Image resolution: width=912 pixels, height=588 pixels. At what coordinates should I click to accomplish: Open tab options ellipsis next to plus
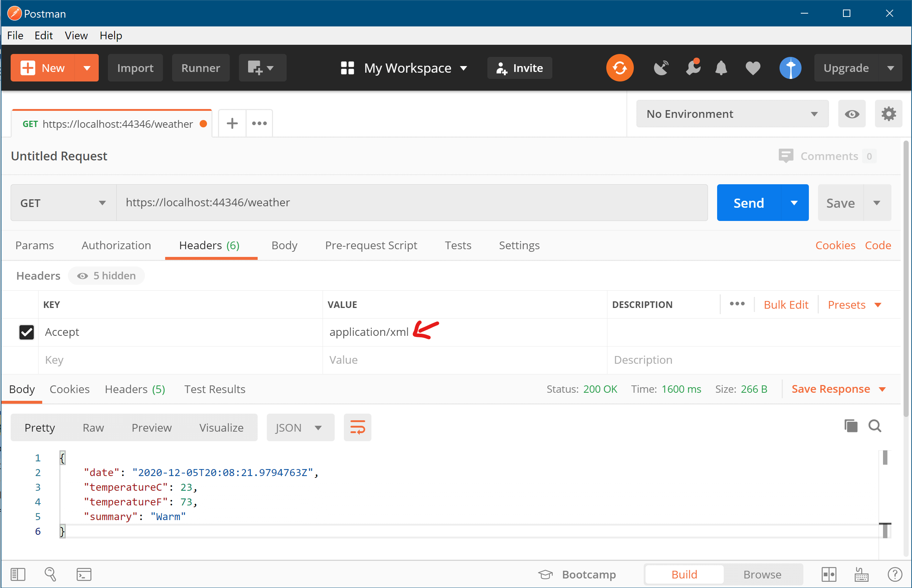(259, 123)
